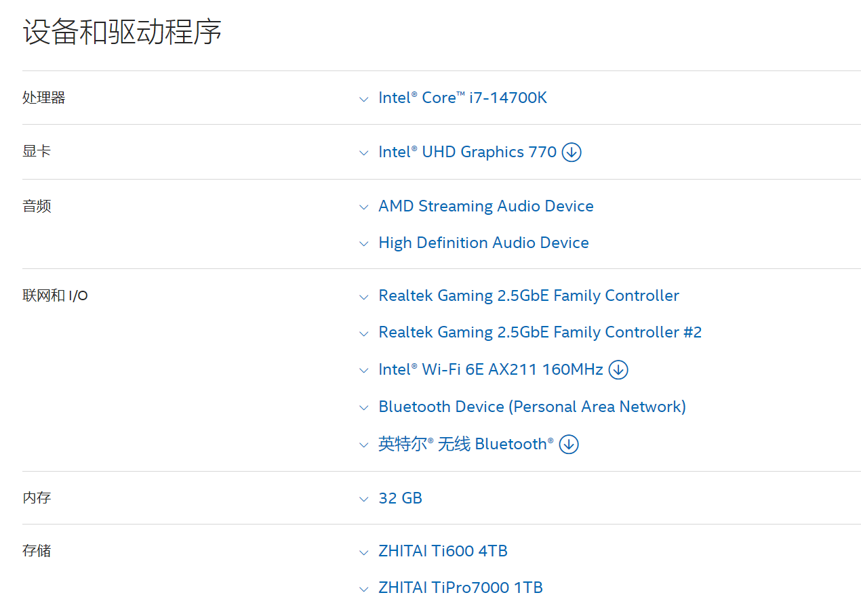Open the ZHITAI TiPro7000 1TB link

[x=460, y=588]
